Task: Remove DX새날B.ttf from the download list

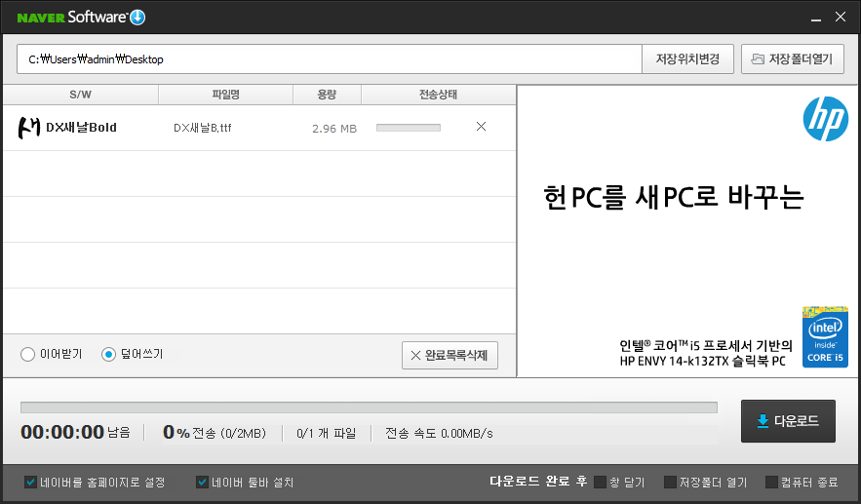Action: (481, 127)
